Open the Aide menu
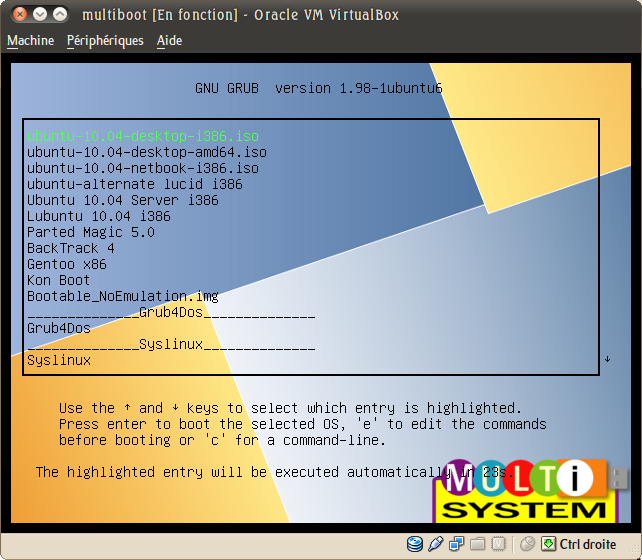 [x=170, y=41]
